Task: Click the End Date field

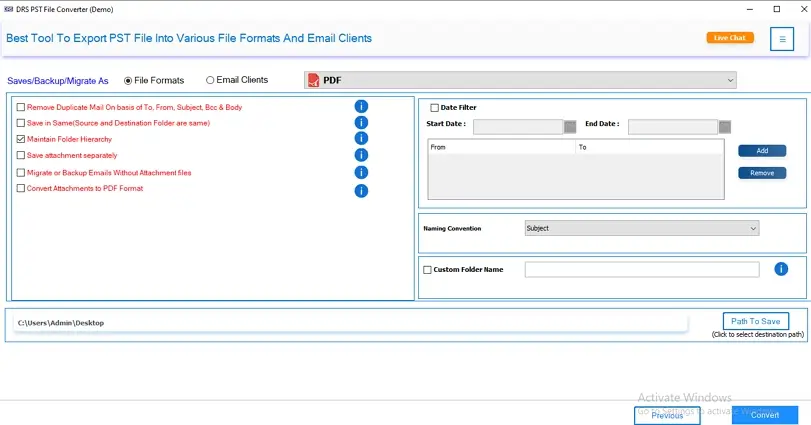Action: pos(672,127)
